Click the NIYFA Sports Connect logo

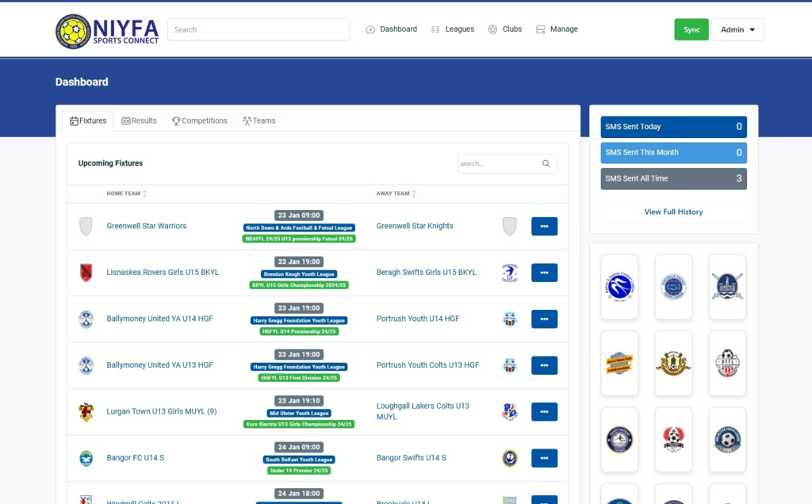[107, 31]
